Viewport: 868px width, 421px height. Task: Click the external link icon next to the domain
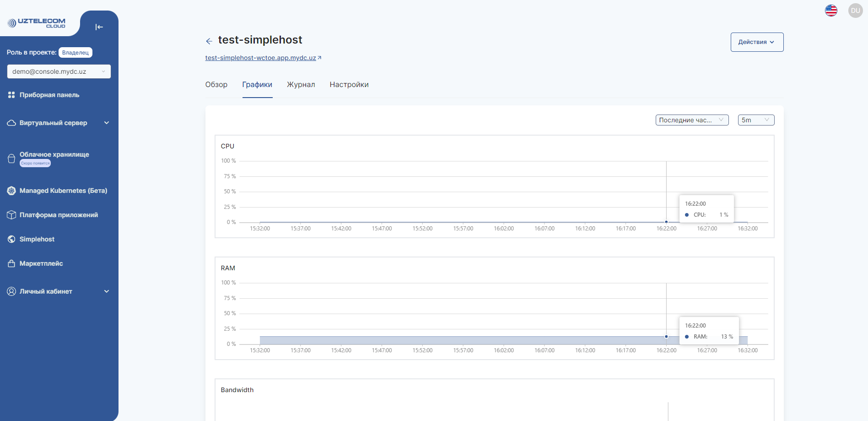tap(320, 57)
